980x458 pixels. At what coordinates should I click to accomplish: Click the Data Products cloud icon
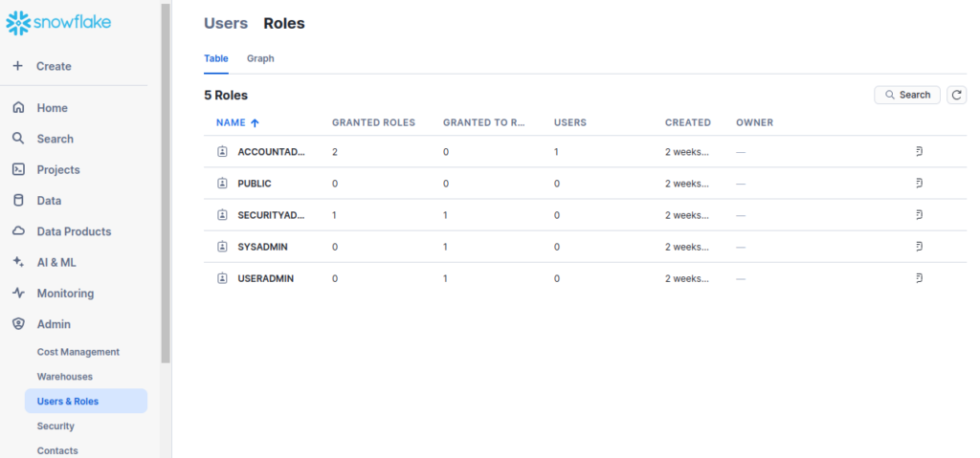(18, 231)
